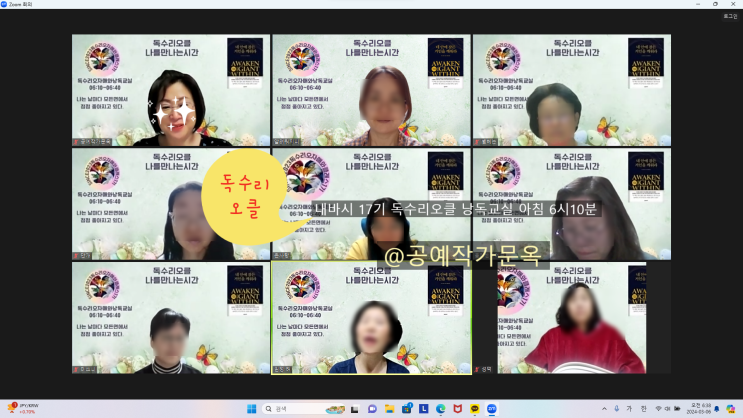Open the Wi-Fi network tray icon
The image size is (743, 418).
coord(658,409)
